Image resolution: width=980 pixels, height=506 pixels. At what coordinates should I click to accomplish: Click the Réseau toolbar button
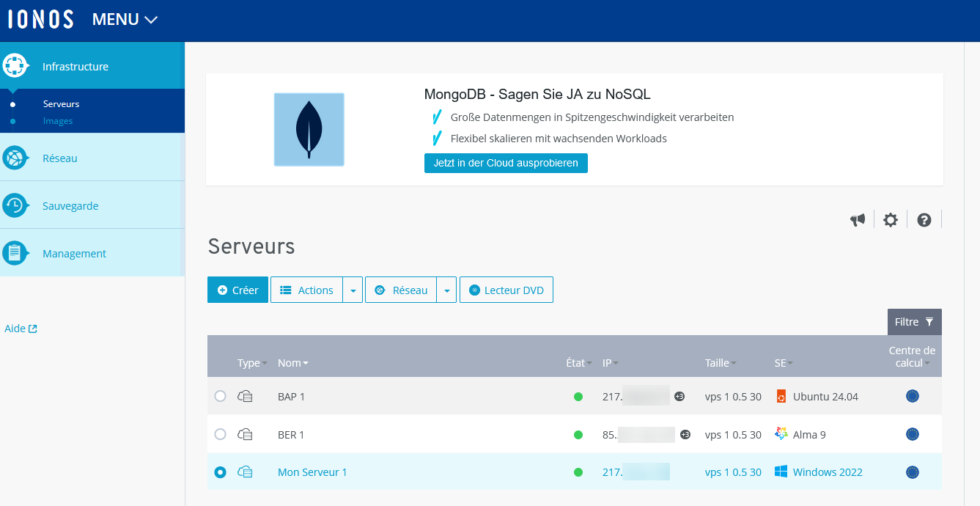[401, 290]
